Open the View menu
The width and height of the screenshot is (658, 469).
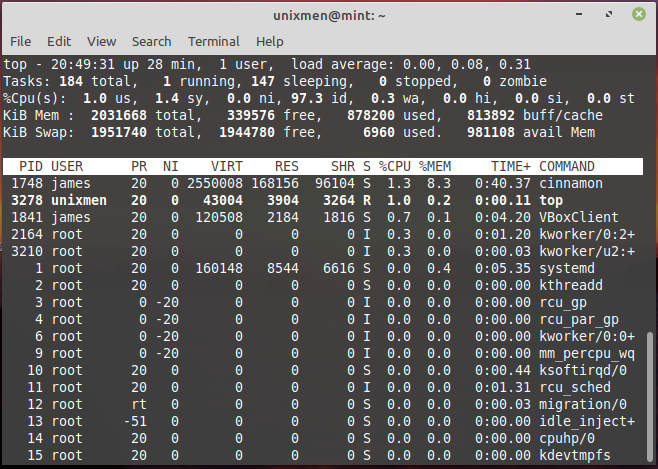coord(102,42)
